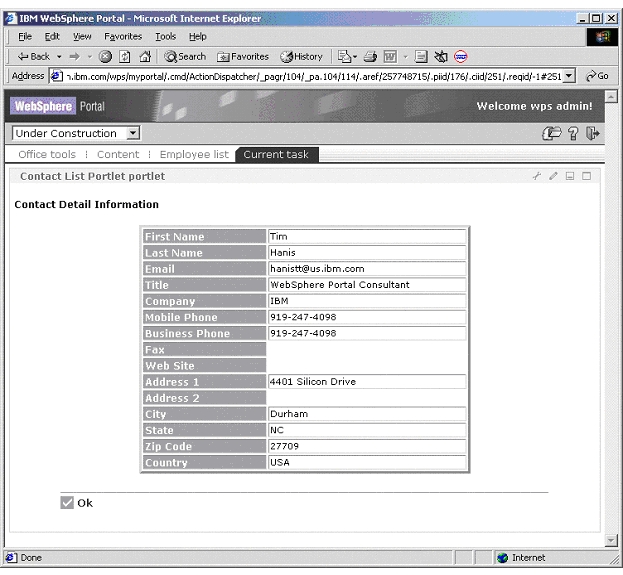The image size is (623, 575).
Task: Click the Internet Explorer page icon in Address bar
Action: pos(56,76)
